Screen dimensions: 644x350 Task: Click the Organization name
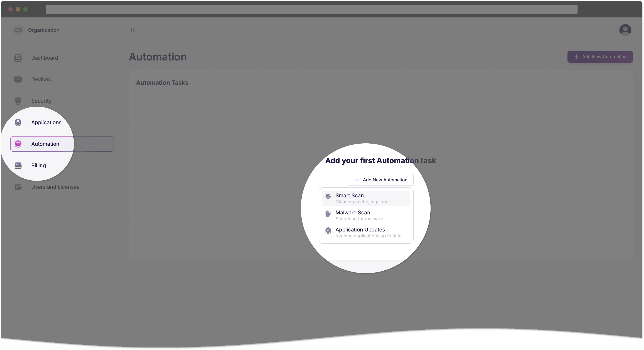[x=44, y=30]
